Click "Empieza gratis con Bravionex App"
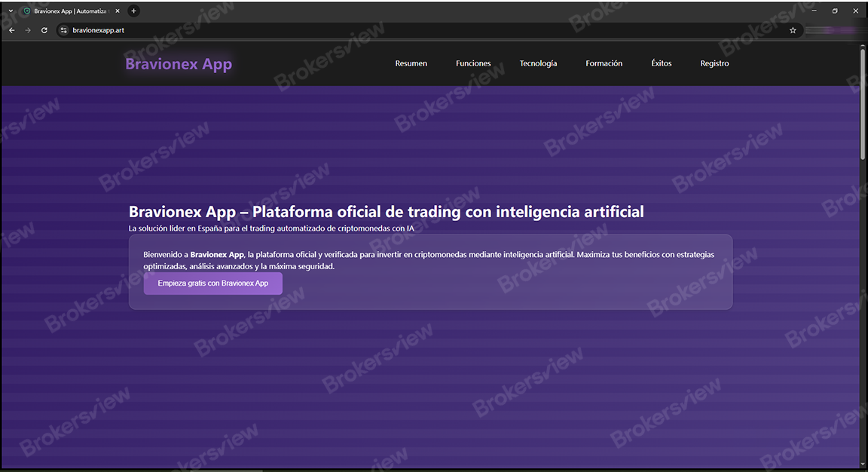The width and height of the screenshot is (868, 472). (x=212, y=283)
